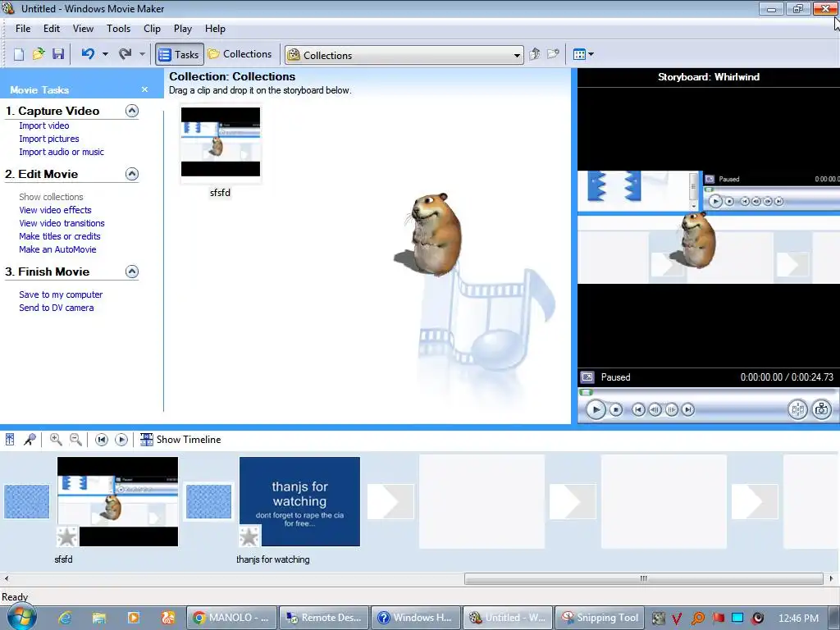This screenshot has height=630, width=840.
Task: Click Import audio or music link
Action: (x=62, y=152)
